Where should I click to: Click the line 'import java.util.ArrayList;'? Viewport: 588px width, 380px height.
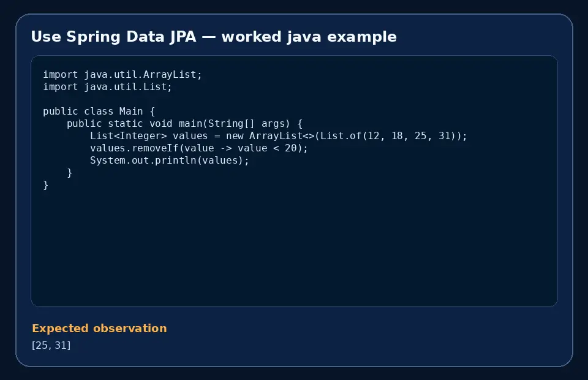(123, 75)
